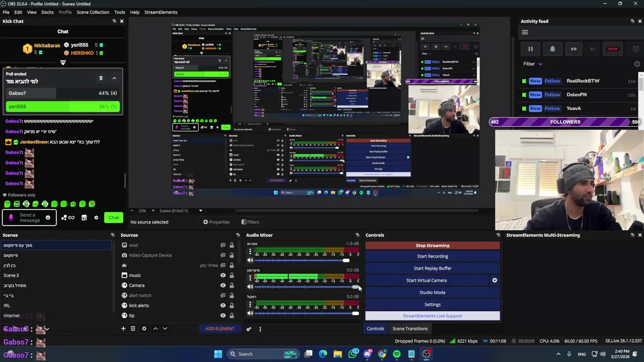Click the chat points infinity icon
This screenshot has height=362, width=644.
[x=68, y=218]
